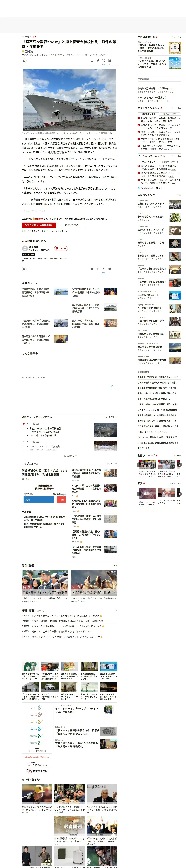Share article by mail icon under headline
The image size is (186, 868).
point(92,61)
